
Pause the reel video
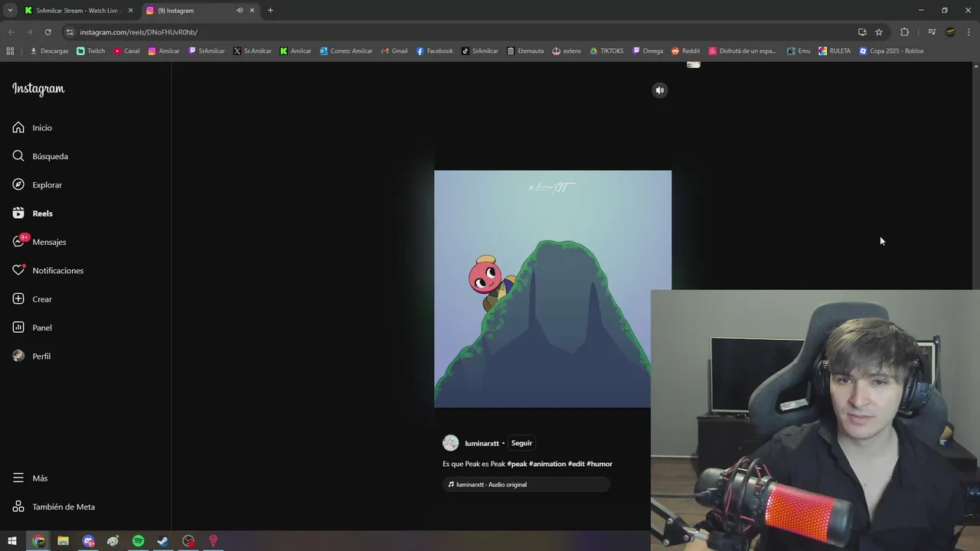[x=553, y=289]
